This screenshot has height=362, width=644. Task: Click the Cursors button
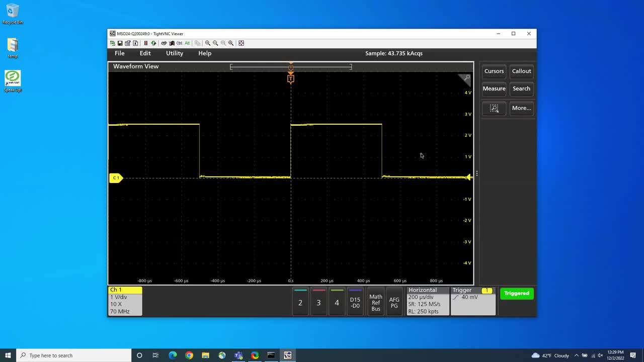[x=494, y=71]
